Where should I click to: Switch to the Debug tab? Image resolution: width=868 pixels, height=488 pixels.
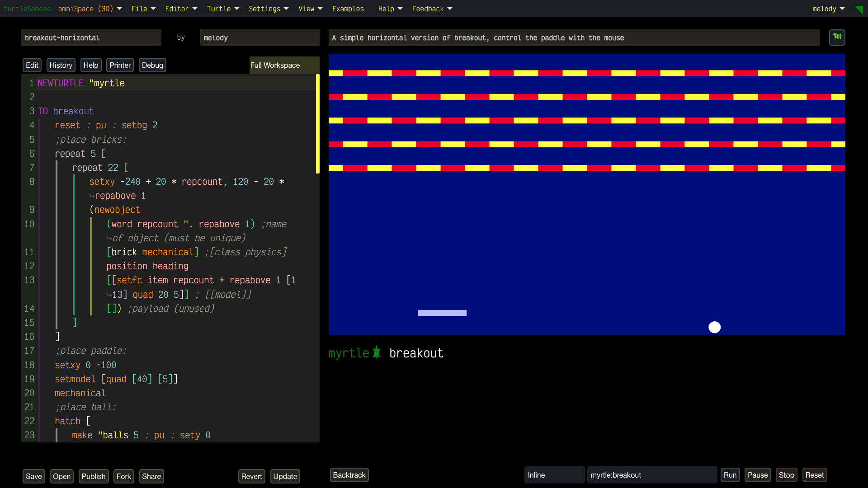(152, 65)
